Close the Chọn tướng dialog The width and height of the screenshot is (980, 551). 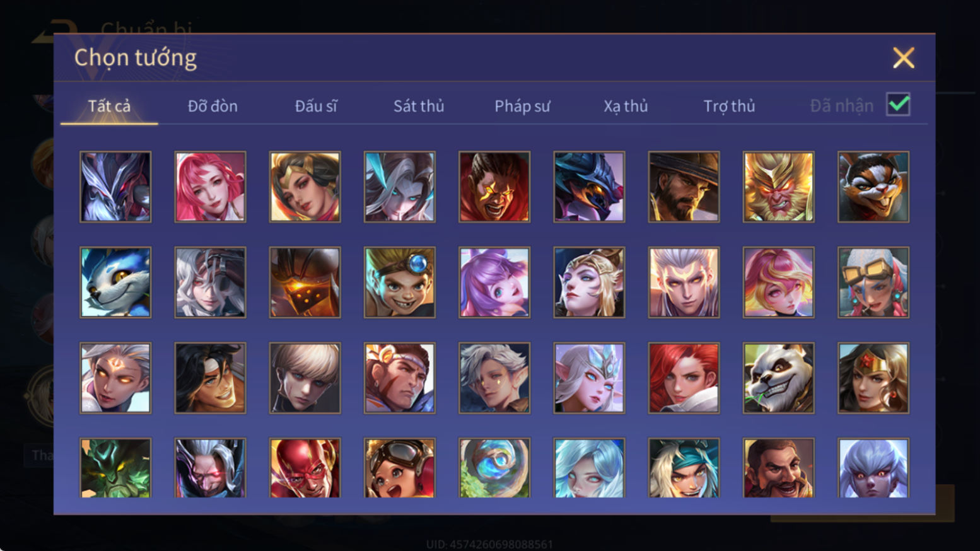coord(903,58)
